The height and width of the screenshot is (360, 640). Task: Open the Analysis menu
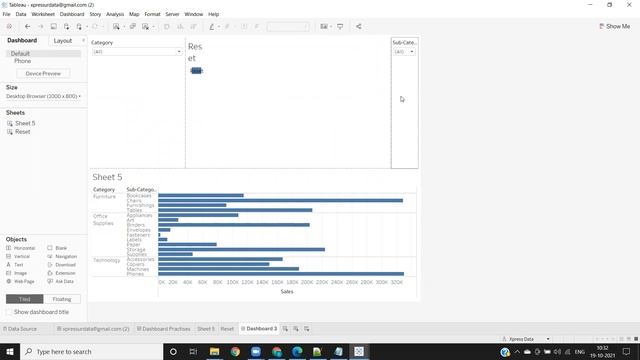pos(115,14)
